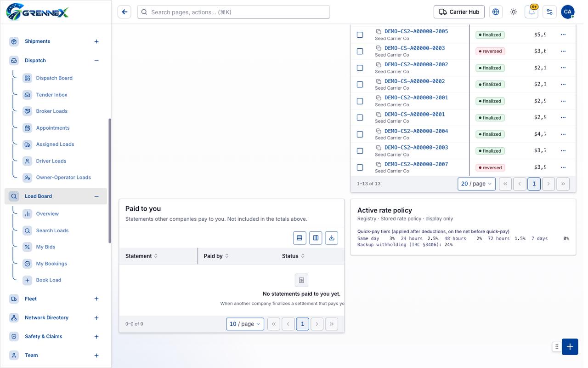Download the Paid to you statements

(x=332, y=238)
